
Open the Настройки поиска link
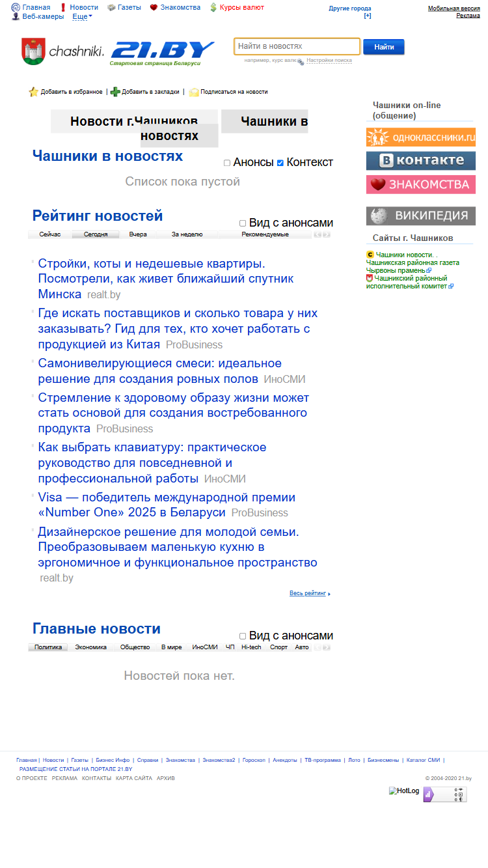(x=329, y=61)
